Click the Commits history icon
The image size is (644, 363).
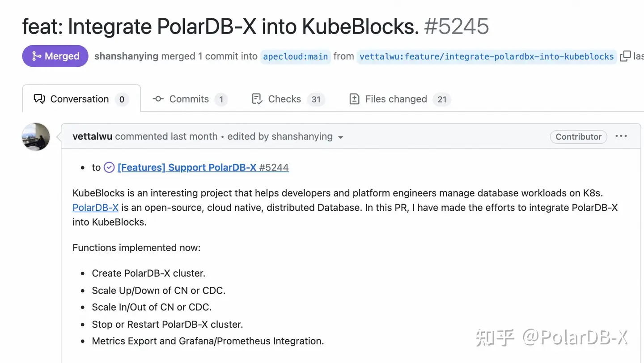point(157,99)
